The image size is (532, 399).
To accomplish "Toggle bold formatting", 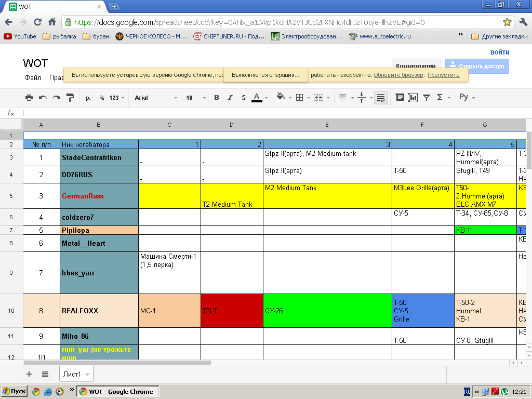I will [x=217, y=98].
